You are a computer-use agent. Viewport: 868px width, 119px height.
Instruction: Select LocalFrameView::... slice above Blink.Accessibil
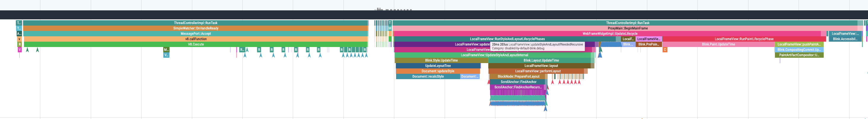point(845,34)
